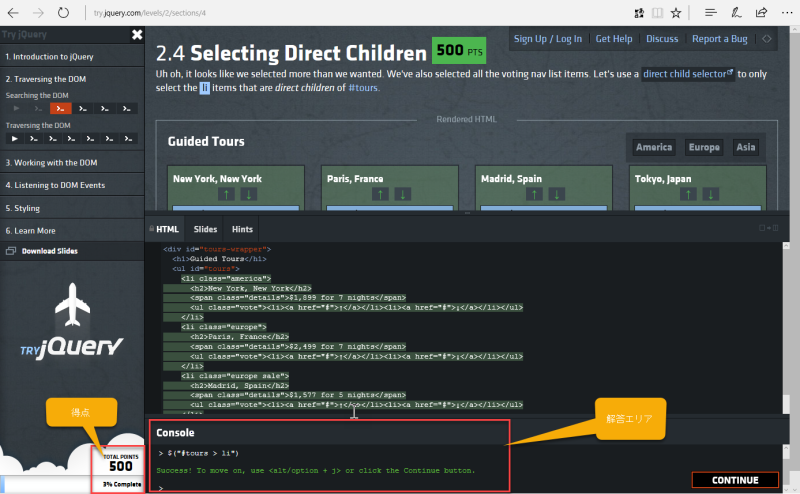Click the page scrollbar up arrow
800x494 pixels.
[794, 31]
